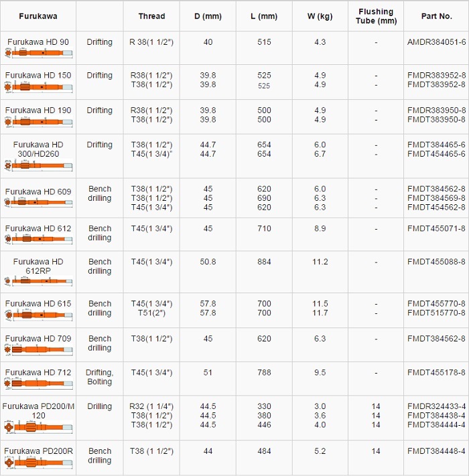Click the Furukawa HD 712 model name
469x476 pixels.
click(x=38, y=372)
